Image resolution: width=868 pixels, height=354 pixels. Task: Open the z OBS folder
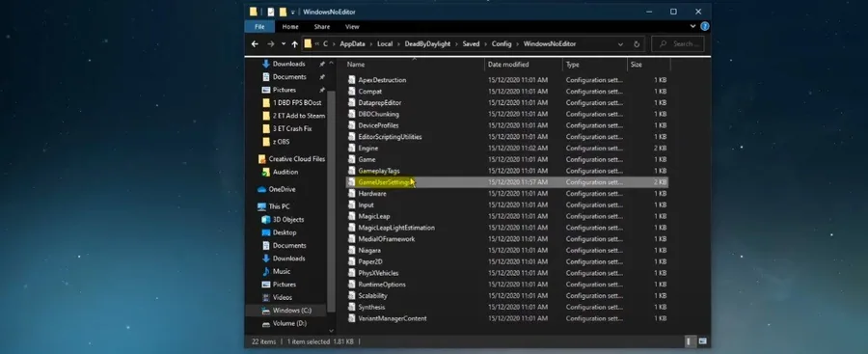pos(281,142)
